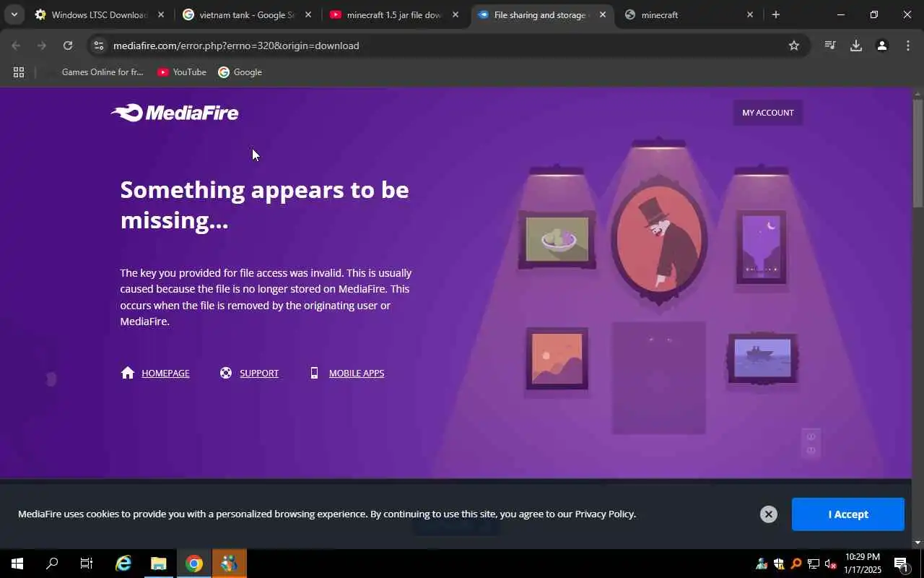Screen dimensions: 924x578
Task: Dismiss the cookie banner with X
Action: coord(769,514)
